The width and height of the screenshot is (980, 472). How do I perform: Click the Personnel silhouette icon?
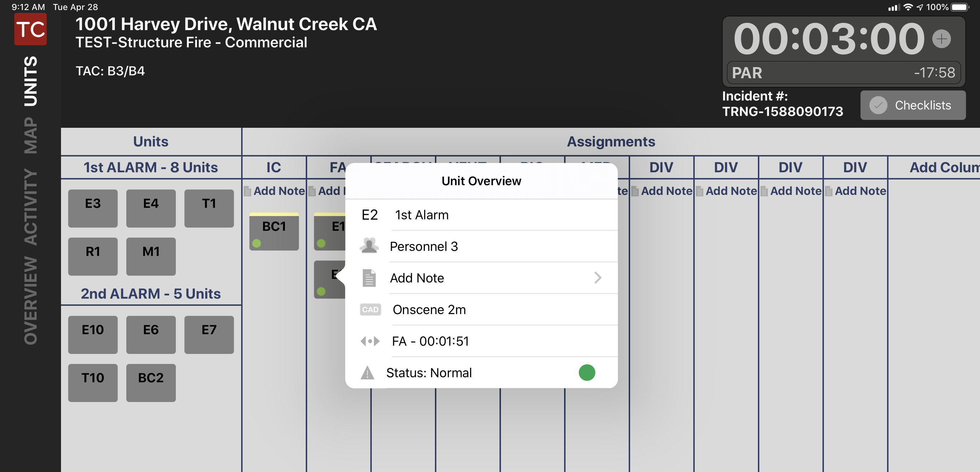[x=369, y=246]
